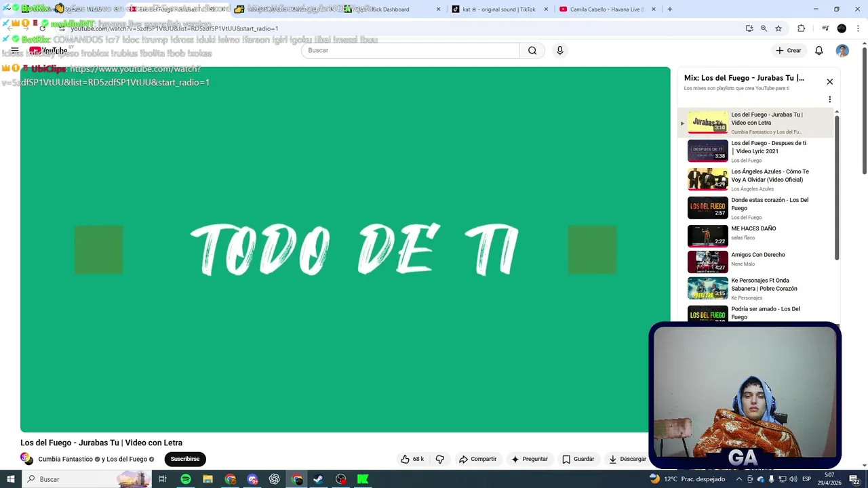Open Windows notification center icon
Viewport: 868px width, 488px height.
tap(855, 479)
